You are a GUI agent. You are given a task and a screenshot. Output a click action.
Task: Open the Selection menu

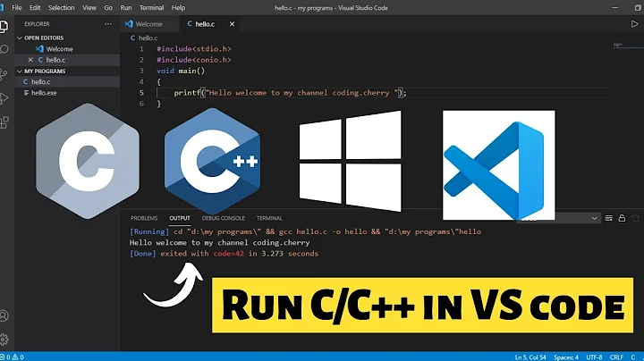coord(61,7)
